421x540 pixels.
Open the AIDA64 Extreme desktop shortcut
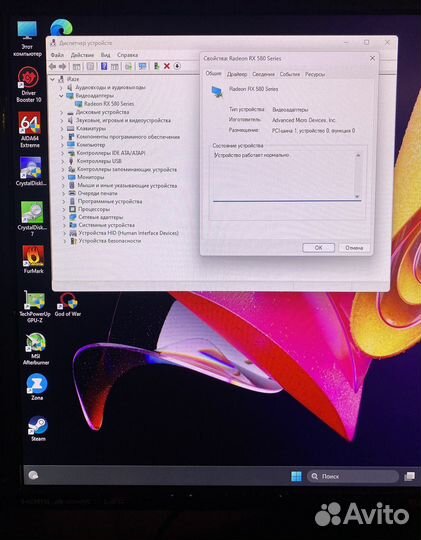(30, 129)
